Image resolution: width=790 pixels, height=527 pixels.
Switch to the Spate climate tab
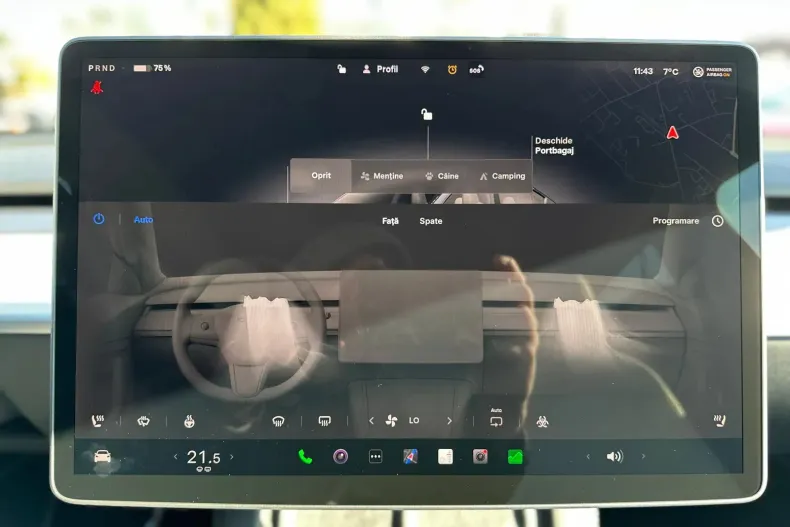(x=431, y=221)
